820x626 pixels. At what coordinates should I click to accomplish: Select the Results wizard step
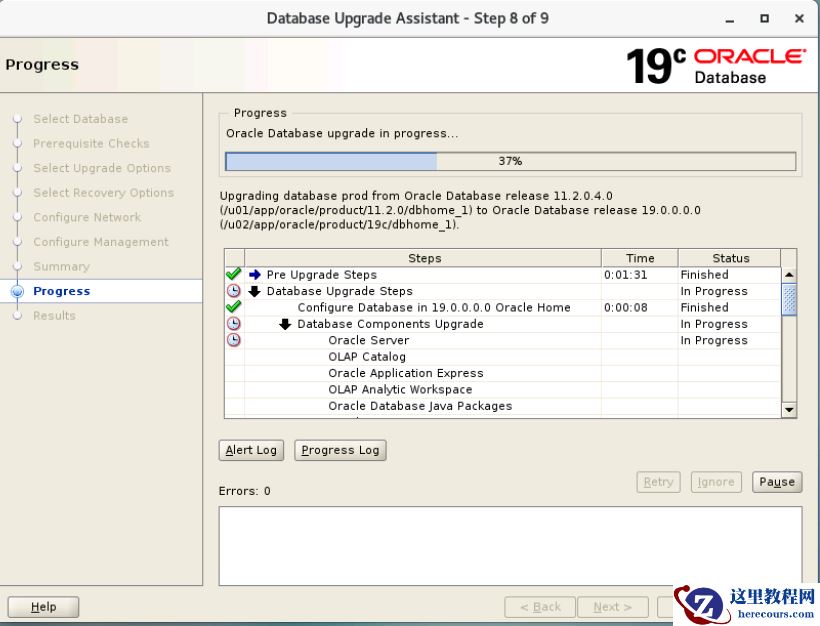[x=54, y=316]
